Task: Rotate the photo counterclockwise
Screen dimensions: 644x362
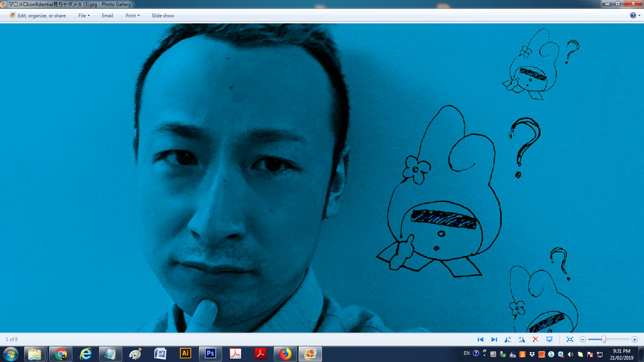Action: point(508,339)
